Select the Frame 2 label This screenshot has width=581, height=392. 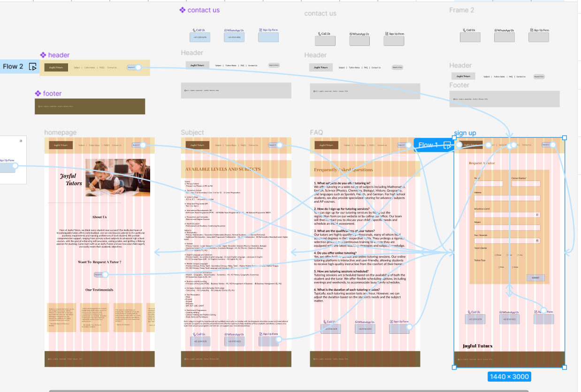tap(461, 10)
